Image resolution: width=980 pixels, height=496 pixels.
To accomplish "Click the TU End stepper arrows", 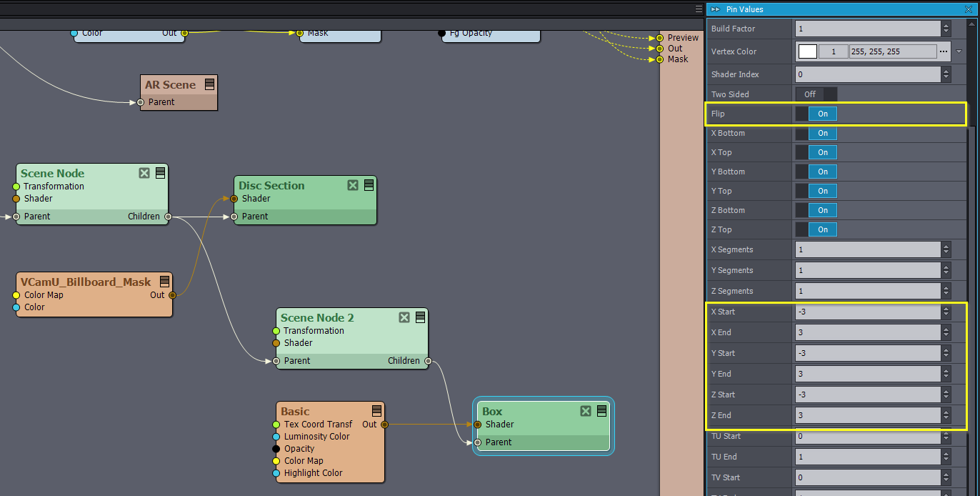I will click(x=946, y=457).
